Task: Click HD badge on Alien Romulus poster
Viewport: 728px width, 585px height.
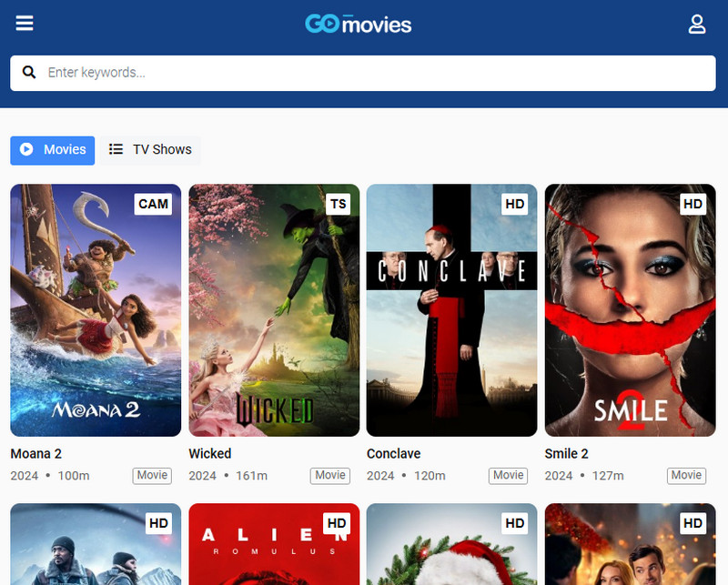Action: [x=337, y=523]
